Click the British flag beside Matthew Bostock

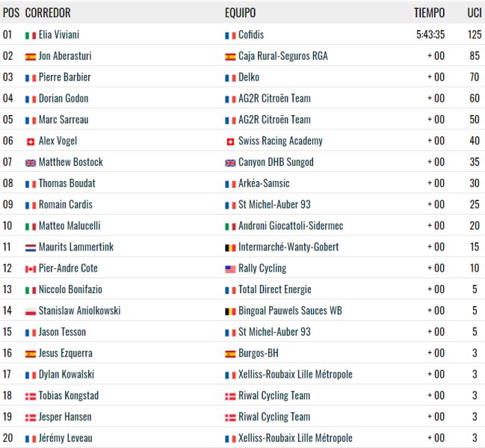coord(31,163)
